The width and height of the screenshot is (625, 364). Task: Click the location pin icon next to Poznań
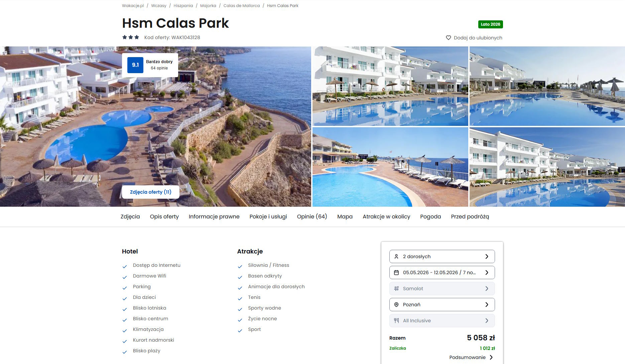[x=396, y=305]
